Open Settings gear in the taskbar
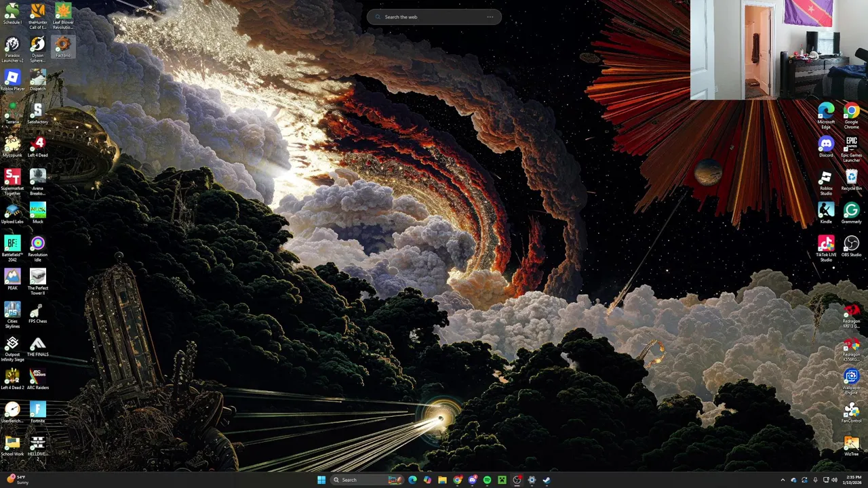The width and height of the screenshot is (868, 488). [x=532, y=480]
